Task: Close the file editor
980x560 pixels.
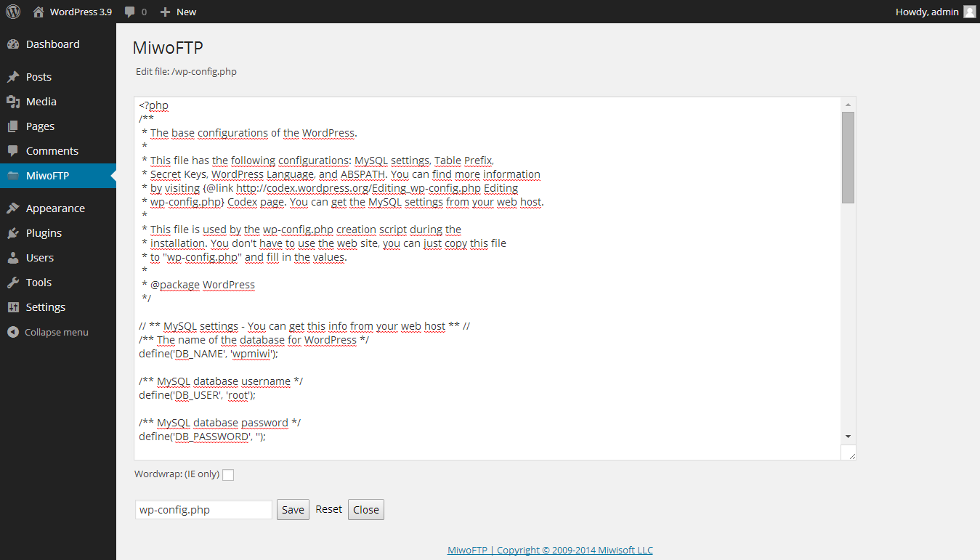Action: click(x=366, y=510)
